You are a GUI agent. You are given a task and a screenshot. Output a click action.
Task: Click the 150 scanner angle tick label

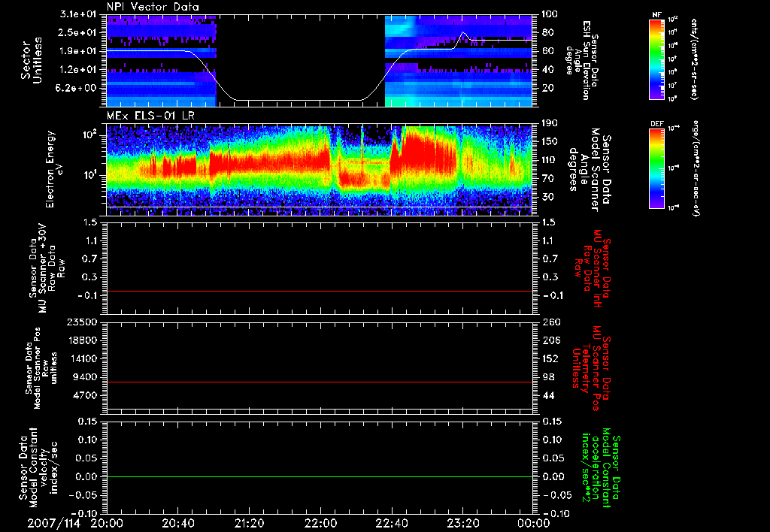coord(549,141)
